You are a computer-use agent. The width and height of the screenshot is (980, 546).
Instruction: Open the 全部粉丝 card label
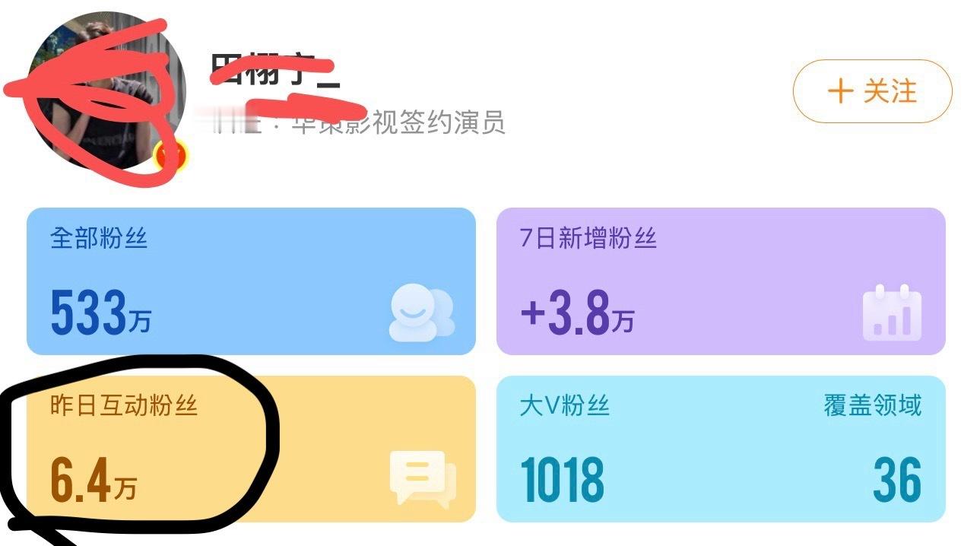click(99, 238)
